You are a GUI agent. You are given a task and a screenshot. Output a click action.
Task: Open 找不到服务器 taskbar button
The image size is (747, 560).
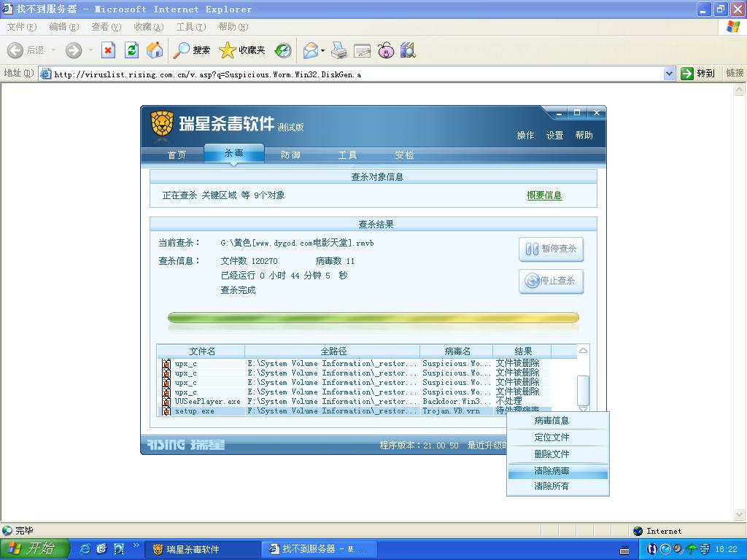320,549
